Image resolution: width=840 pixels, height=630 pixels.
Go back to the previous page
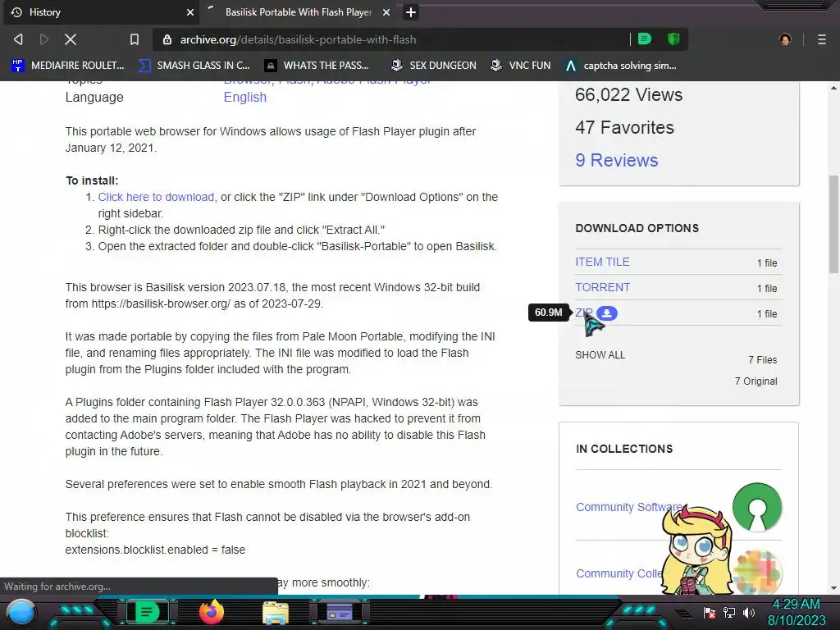[18, 39]
